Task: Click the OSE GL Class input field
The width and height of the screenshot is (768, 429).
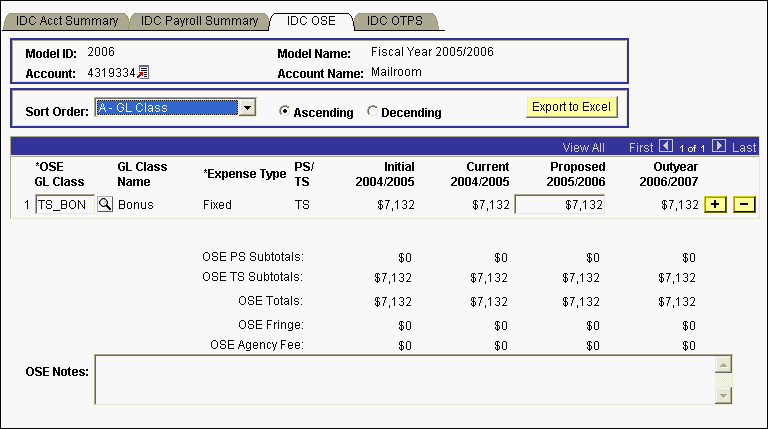Action: coord(65,205)
